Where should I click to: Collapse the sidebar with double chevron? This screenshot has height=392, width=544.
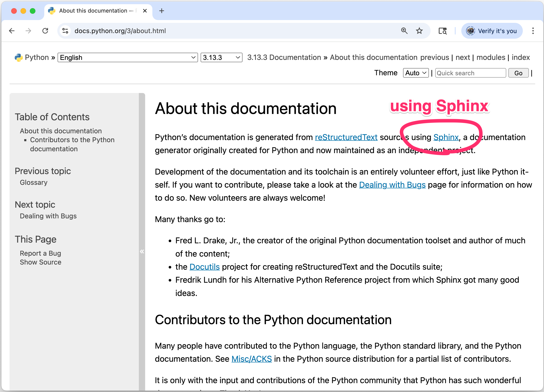pos(142,251)
